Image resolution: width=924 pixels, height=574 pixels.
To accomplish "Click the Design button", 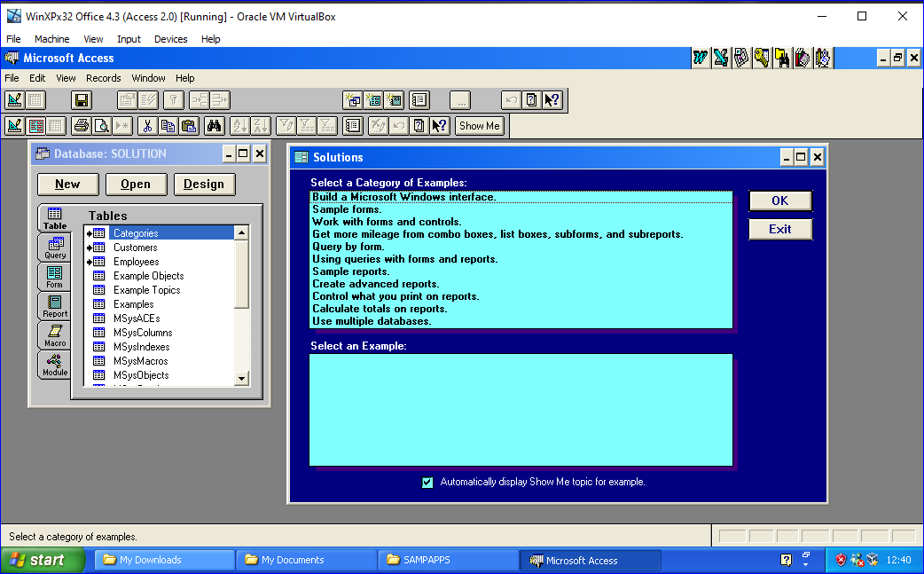I will coord(204,185).
